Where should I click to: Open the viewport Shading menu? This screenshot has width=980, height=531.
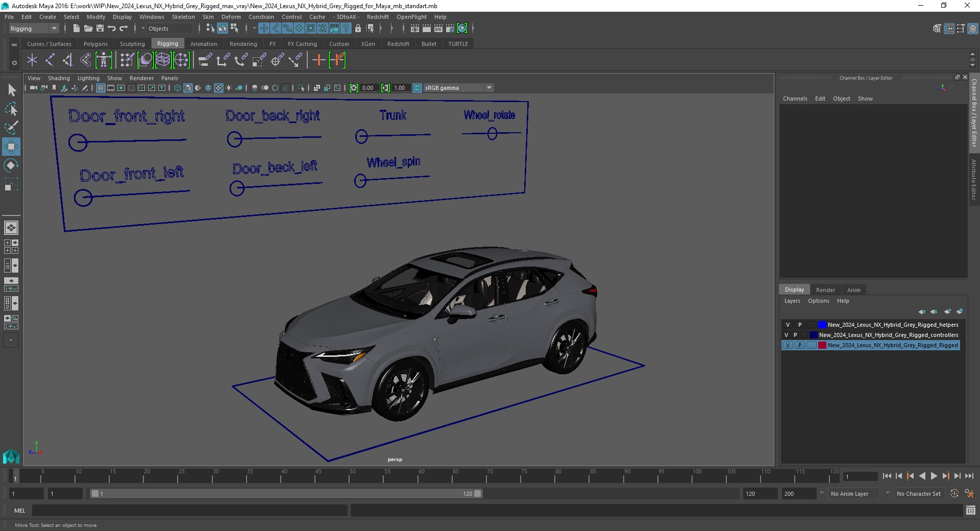[x=59, y=78]
